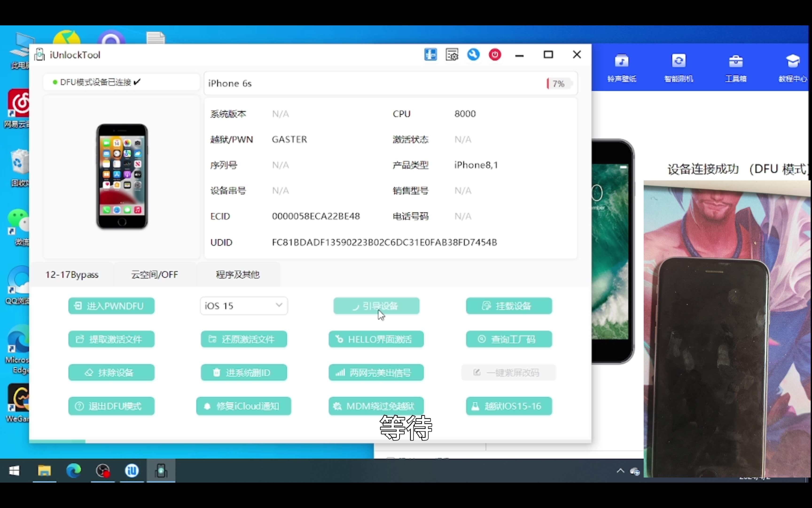The width and height of the screenshot is (812, 508).
Task: Open 铃声壁纸 in the background window
Action: click(622, 68)
